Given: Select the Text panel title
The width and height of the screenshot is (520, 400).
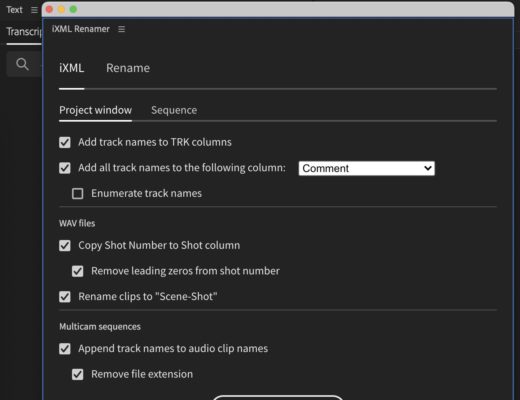Looking at the screenshot, I should (14, 10).
